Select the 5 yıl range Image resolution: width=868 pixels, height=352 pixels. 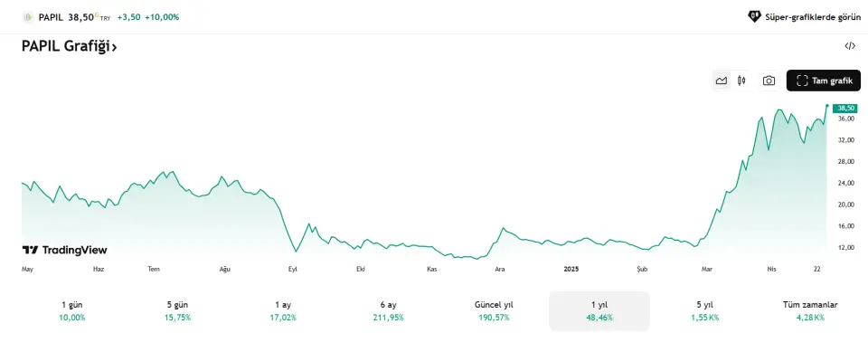pos(704,311)
